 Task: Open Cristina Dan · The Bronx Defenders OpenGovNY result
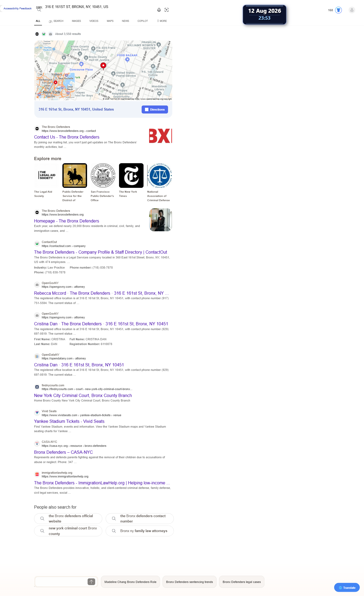coord(101,324)
